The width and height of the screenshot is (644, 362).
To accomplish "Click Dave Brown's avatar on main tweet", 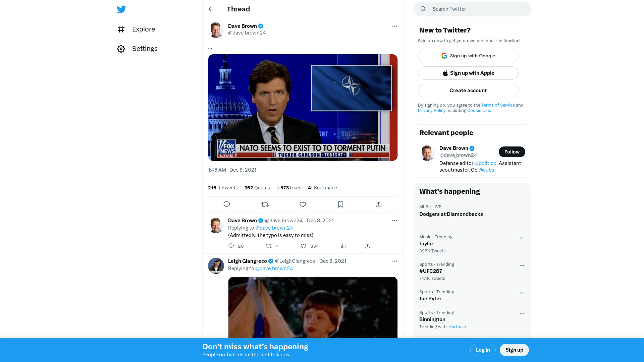I will coord(216,30).
